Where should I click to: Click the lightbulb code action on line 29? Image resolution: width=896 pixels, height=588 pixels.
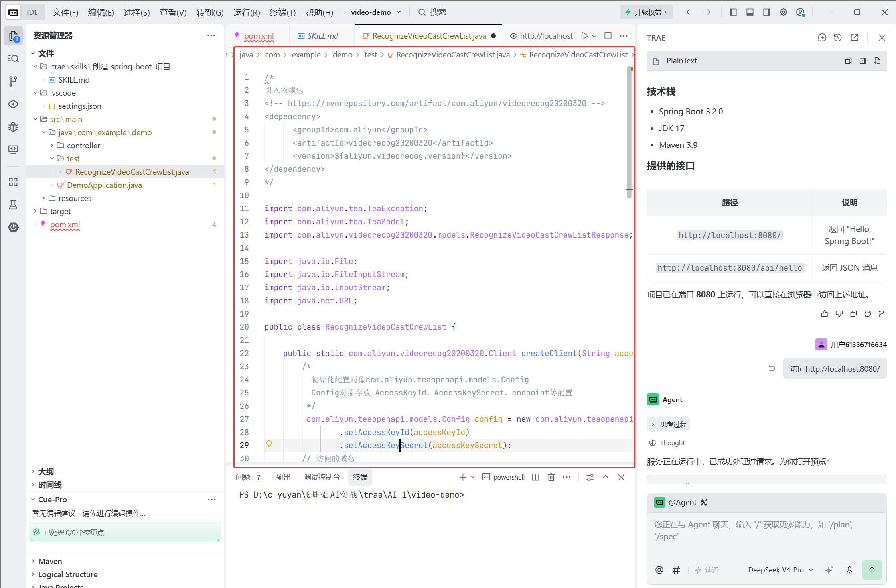pos(269,444)
